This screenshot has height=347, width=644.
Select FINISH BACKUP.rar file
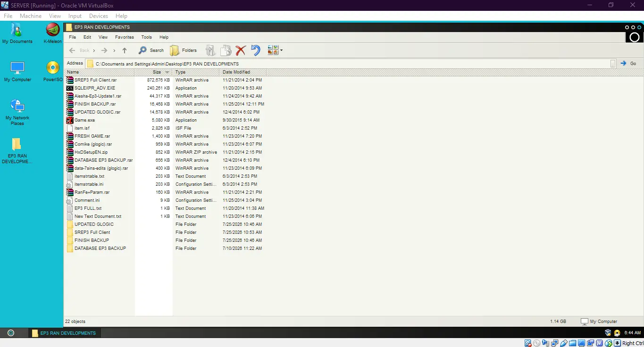tap(95, 104)
